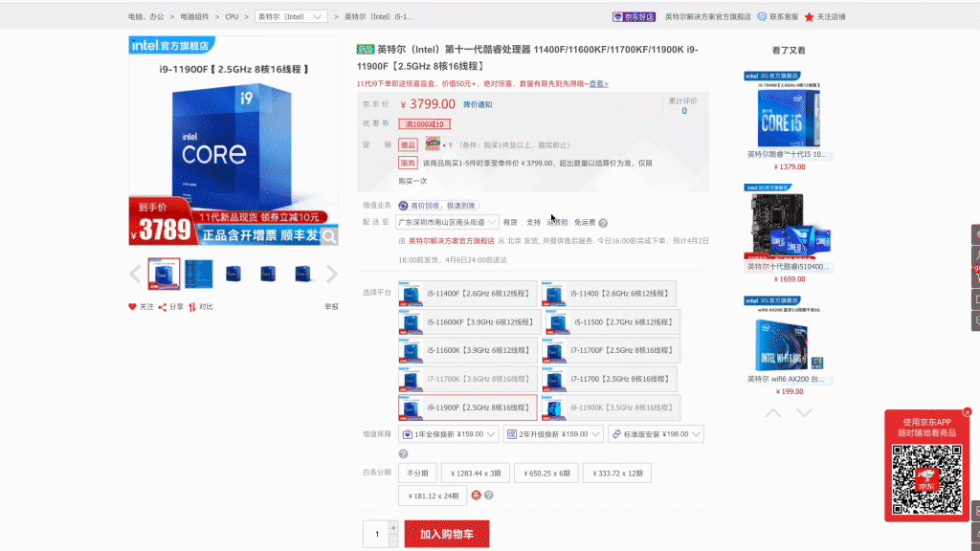Screen dimensions: 980x551
Task: Select 不分期 to pay without installments
Action: (x=415, y=473)
